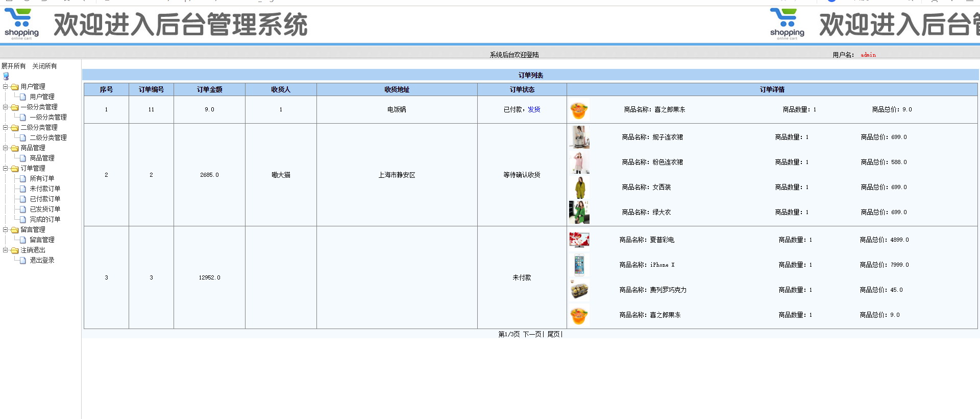Click the folder icon of 商品管理 group

pyautogui.click(x=15, y=148)
